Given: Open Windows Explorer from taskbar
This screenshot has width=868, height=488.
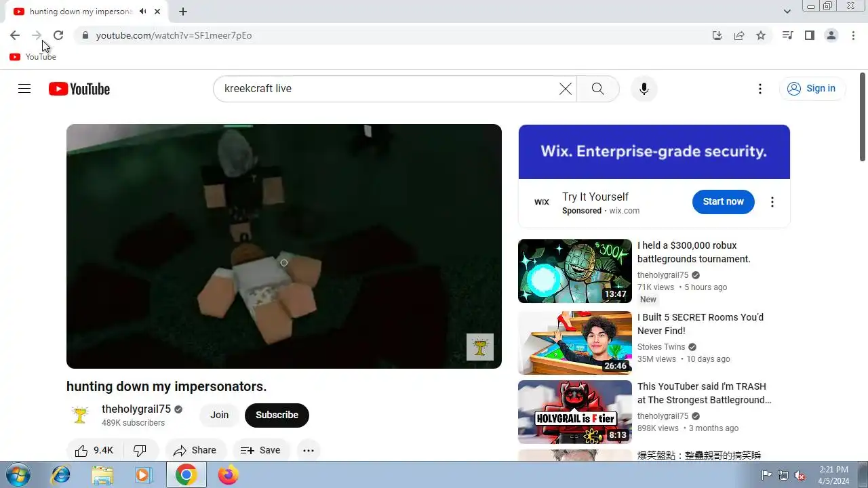Looking at the screenshot, I should pyautogui.click(x=102, y=475).
